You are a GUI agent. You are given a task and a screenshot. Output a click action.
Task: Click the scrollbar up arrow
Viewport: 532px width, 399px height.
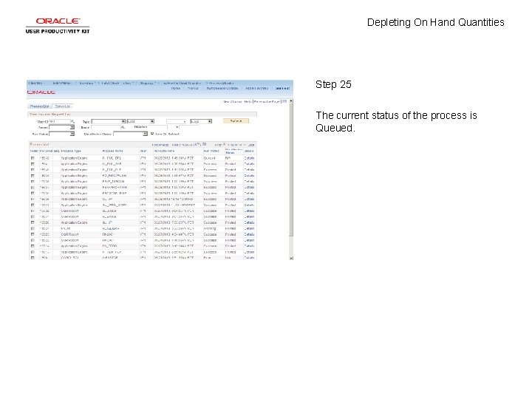(291, 101)
